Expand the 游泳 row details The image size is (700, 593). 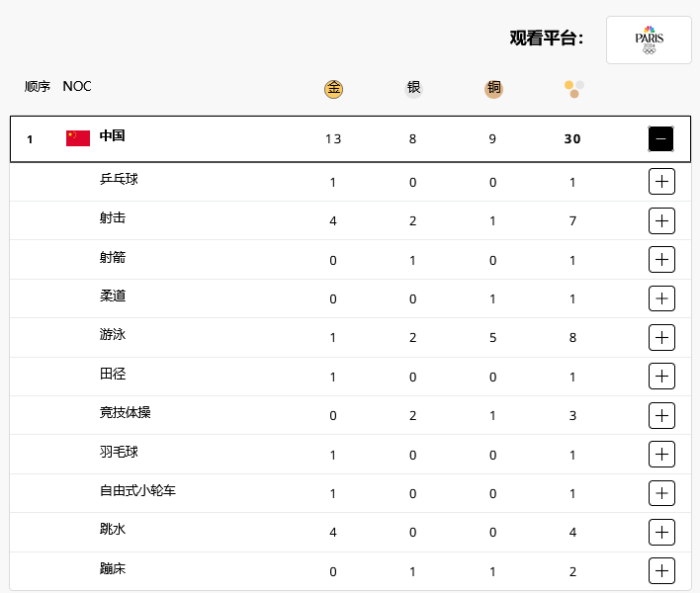(x=661, y=337)
